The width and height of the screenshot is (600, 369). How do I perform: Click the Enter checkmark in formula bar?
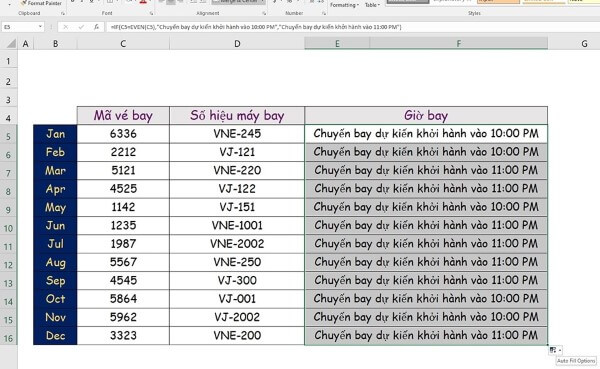tap(81, 27)
